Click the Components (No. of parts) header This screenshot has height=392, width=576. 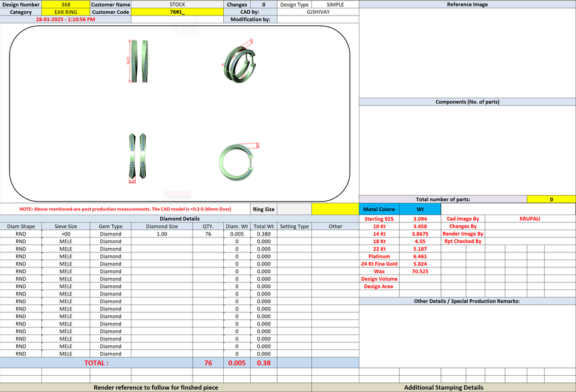467,102
